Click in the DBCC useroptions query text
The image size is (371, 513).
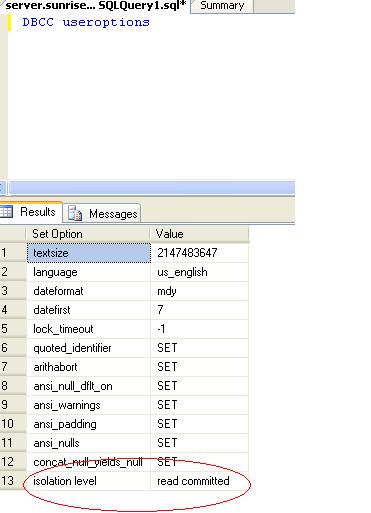pos(86,22)
